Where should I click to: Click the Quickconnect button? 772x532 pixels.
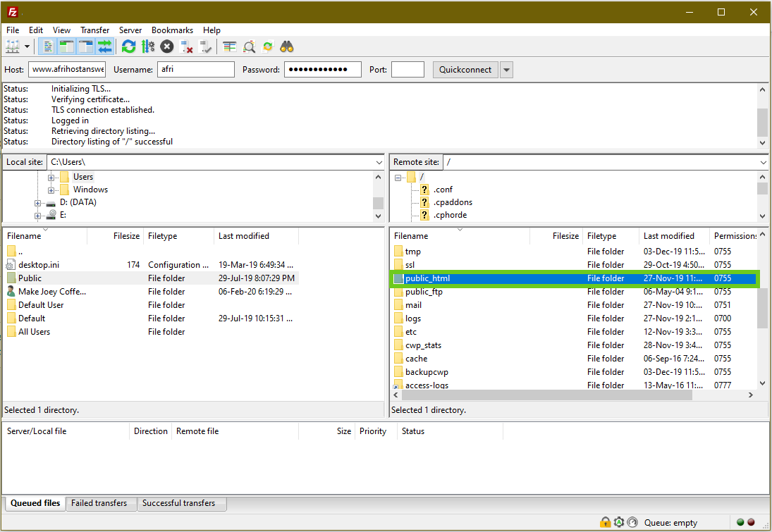point(465,70)
